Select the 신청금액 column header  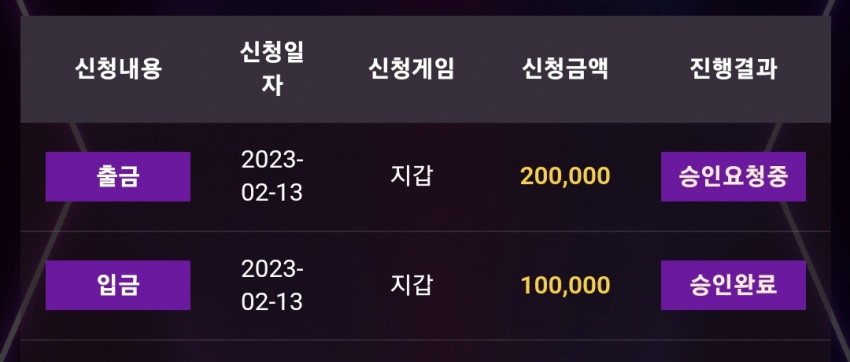tap(565, 69)
